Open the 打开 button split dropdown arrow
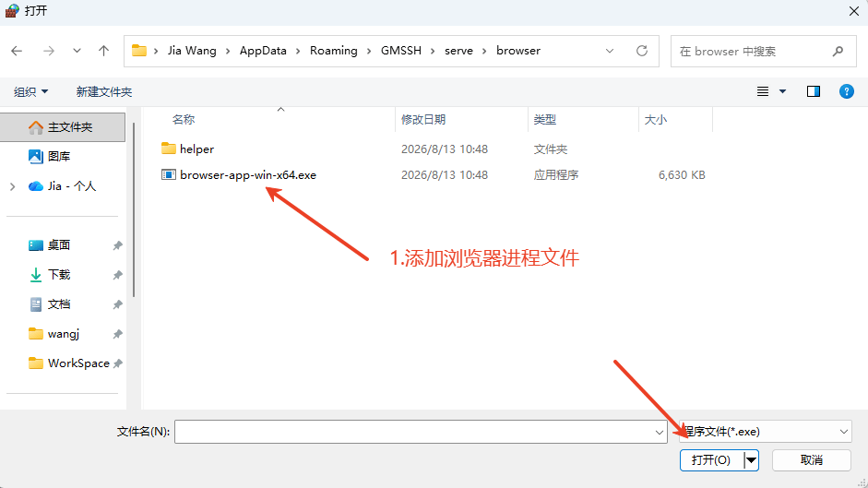Viewport: 868px width, 488px height. pos(751,460)
